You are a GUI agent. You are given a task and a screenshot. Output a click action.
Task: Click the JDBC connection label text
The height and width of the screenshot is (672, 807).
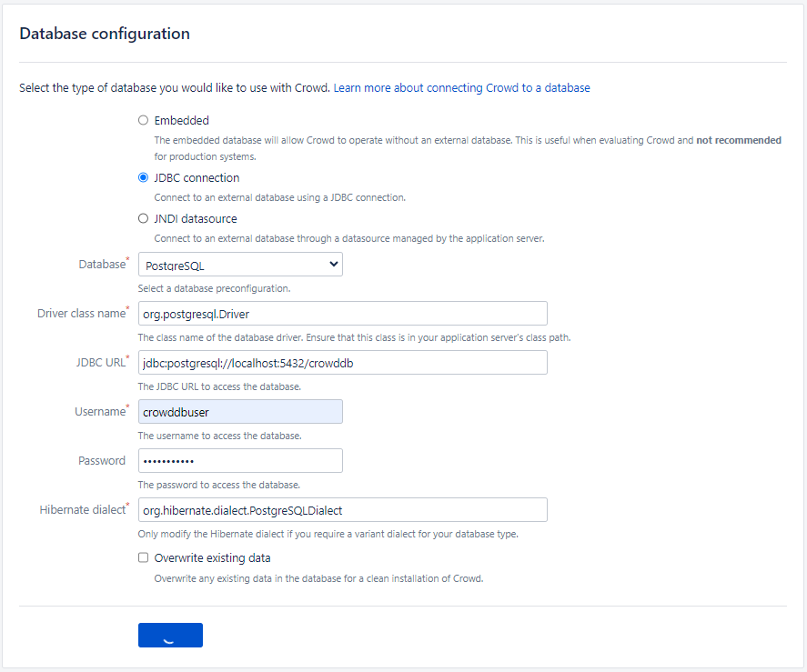tap(197, 178)
